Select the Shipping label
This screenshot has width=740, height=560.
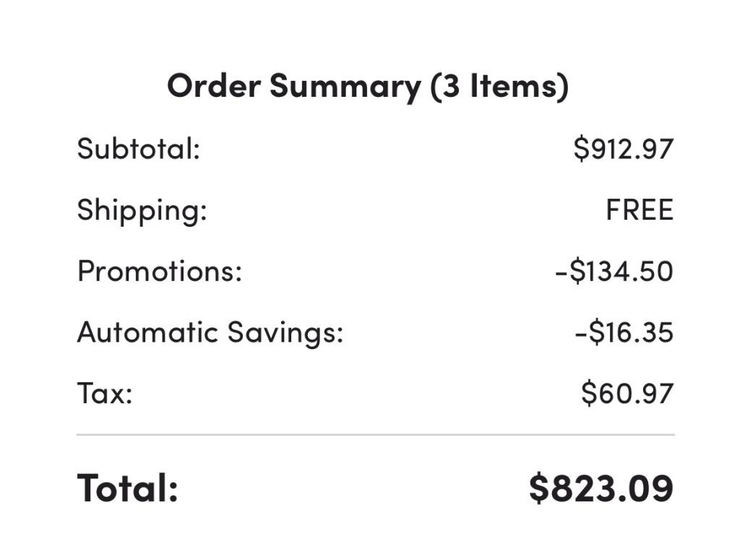point(142,210)
